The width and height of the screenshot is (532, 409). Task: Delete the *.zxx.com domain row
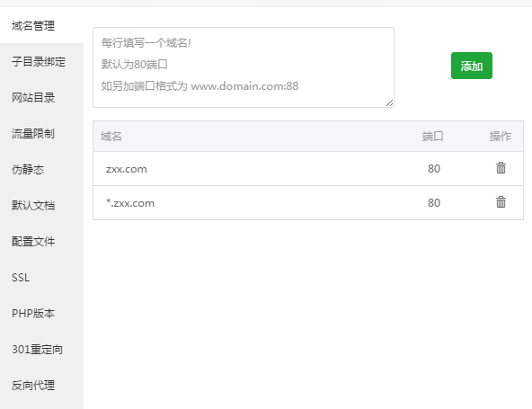501,202
